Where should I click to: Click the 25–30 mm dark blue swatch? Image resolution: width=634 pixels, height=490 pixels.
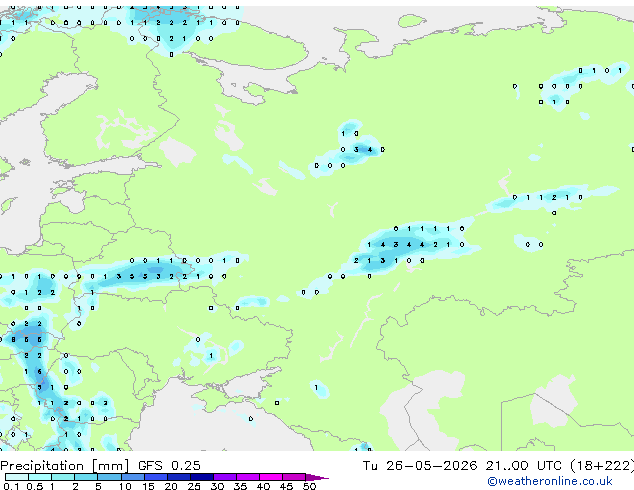201,477
